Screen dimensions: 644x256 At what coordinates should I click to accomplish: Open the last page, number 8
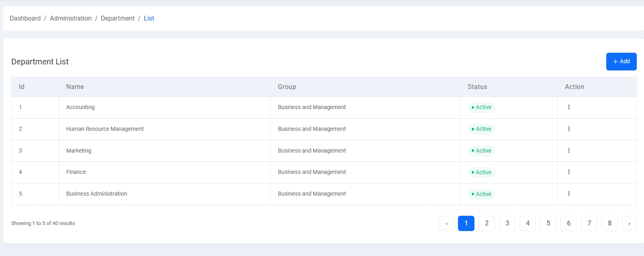609,223
